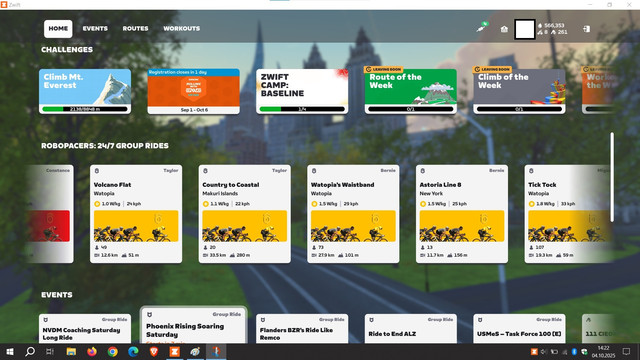Click the vertical scrollbar on the right
Viewport: 640px width, 360px height.
pos(612,177)
